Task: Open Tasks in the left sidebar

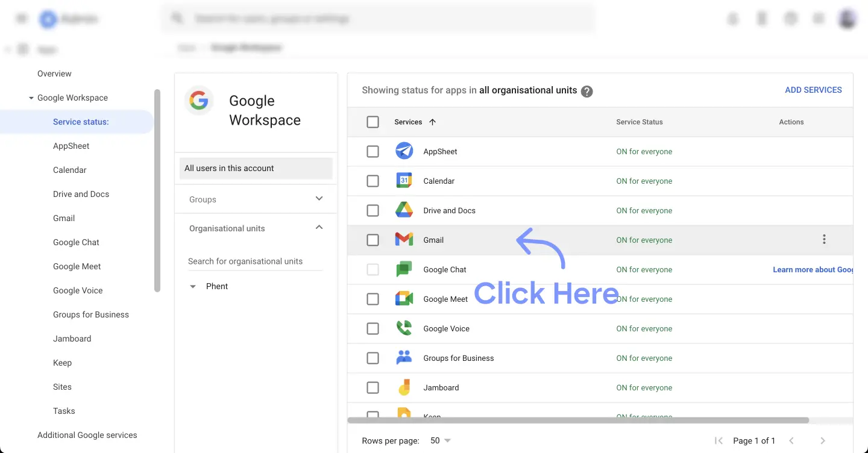Action: point(64,411)
